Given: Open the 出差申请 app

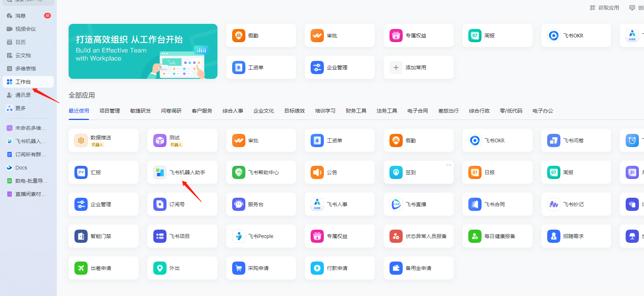Looking at the screenshot, I should 103,268.
